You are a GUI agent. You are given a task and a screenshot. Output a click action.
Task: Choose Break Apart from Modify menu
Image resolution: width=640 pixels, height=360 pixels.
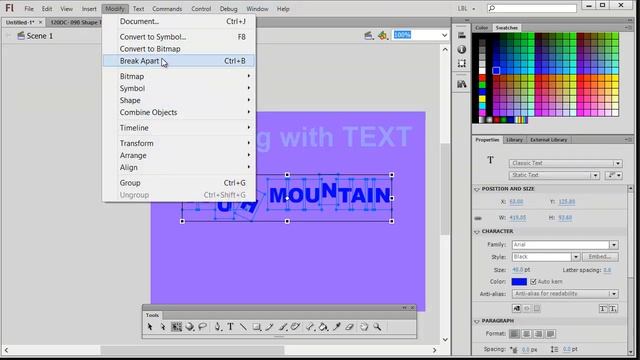click(x=179, y=61)
